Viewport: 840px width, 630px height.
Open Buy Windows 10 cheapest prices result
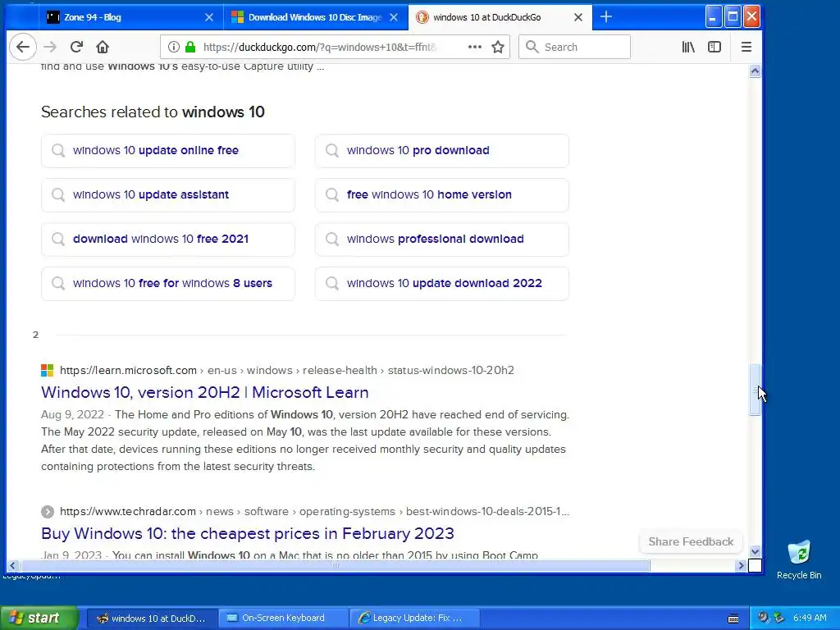pos(248,533)
